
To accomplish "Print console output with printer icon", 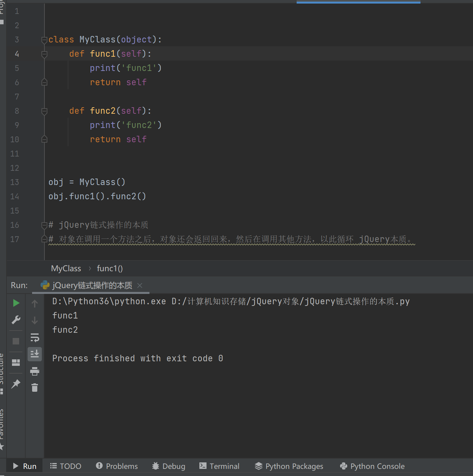I will pyautogui.click(x=35, y=371).
